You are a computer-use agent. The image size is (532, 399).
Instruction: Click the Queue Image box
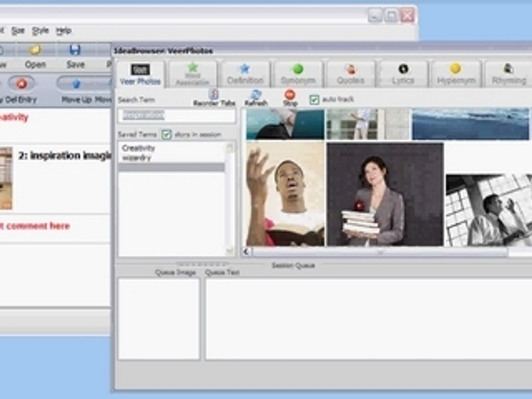159,319
